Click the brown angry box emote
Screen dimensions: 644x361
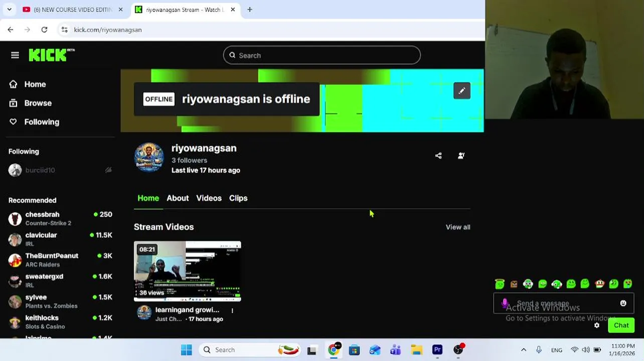514,284
